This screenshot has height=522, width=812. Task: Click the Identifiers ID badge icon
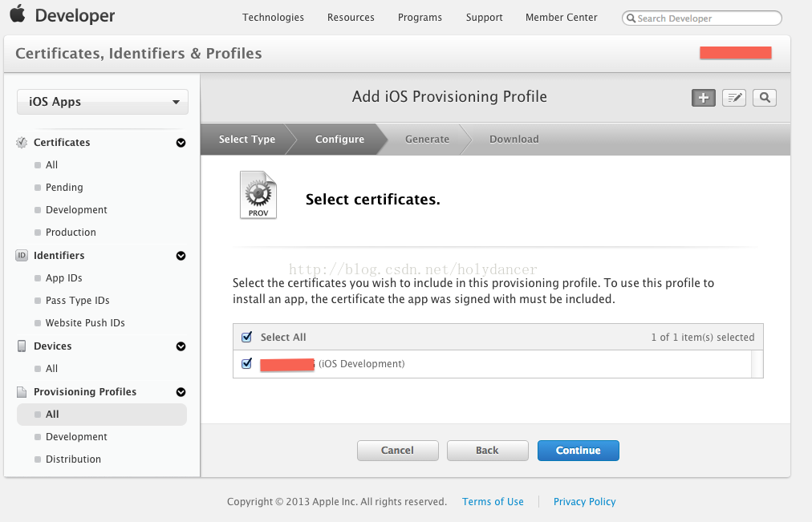(22, 255)
